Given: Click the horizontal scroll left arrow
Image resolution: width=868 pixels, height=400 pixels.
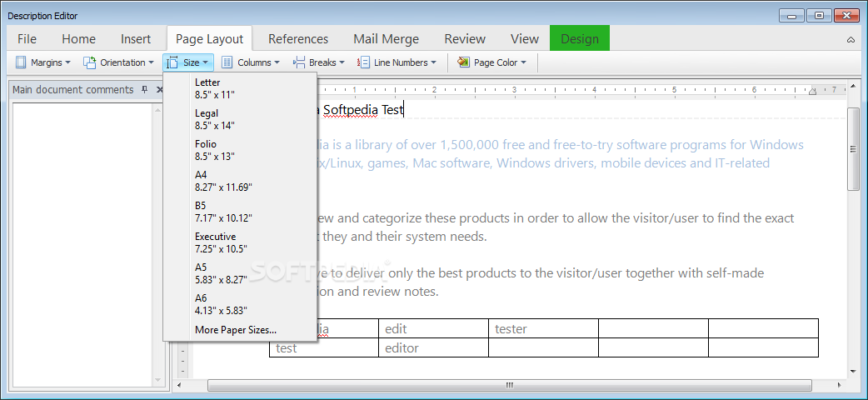Looking at the screenshot, I should (x=179, y=385).
